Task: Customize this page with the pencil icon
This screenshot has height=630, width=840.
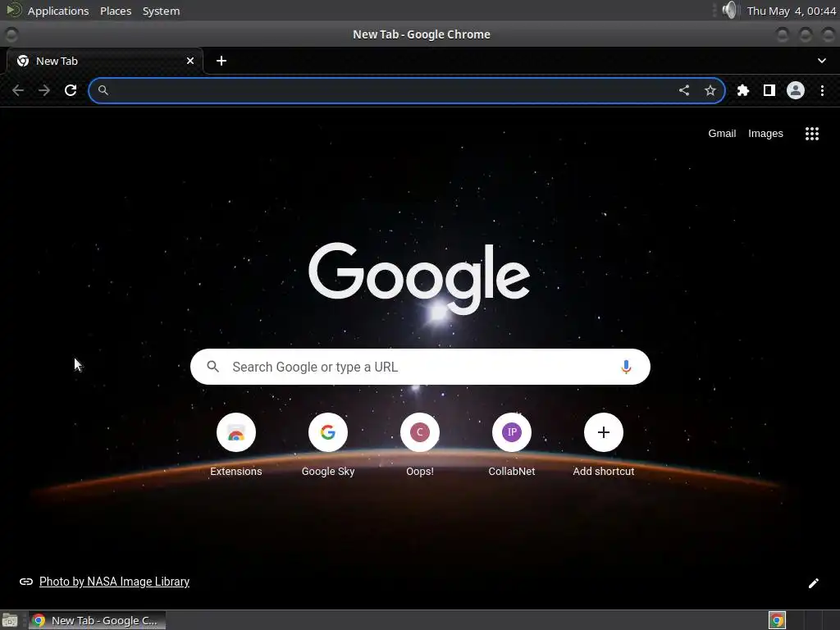Action: [x=813, y=583]
